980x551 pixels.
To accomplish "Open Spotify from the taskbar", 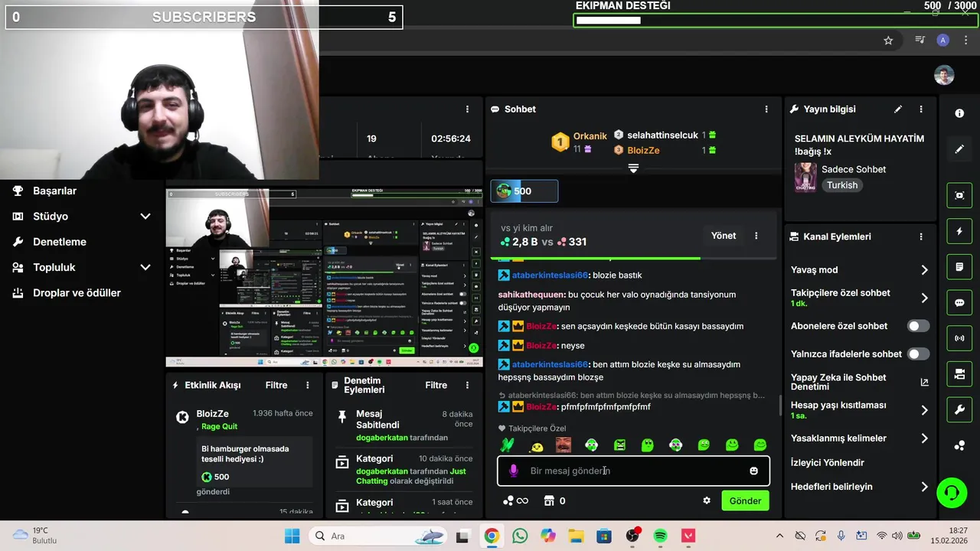I will (661, 536).
